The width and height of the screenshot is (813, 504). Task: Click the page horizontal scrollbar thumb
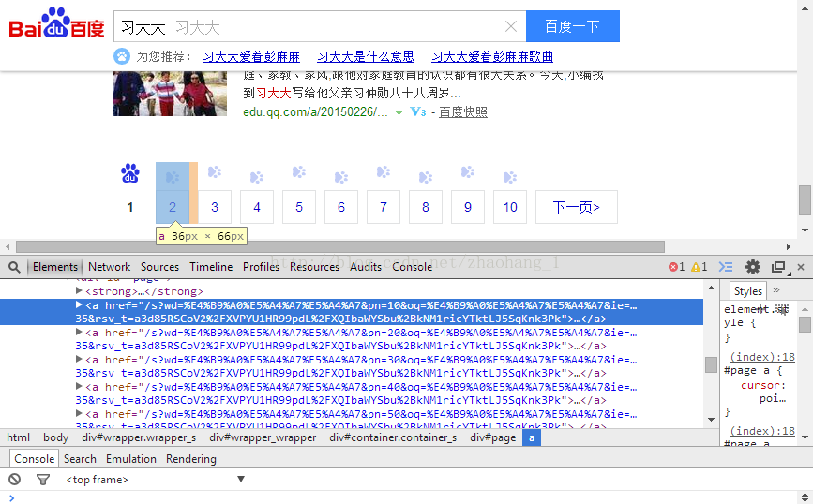(x=340, y=246)
